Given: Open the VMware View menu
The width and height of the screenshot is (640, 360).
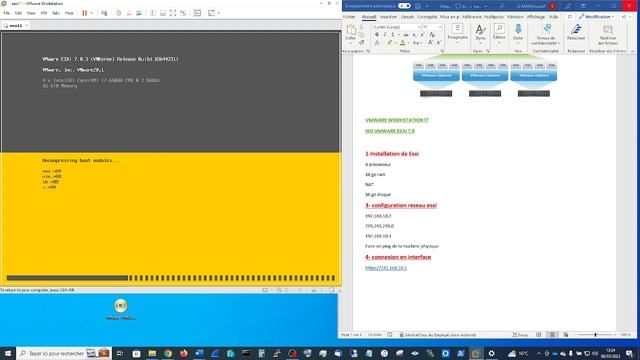Looking at the screenshot, I should 31,13.
